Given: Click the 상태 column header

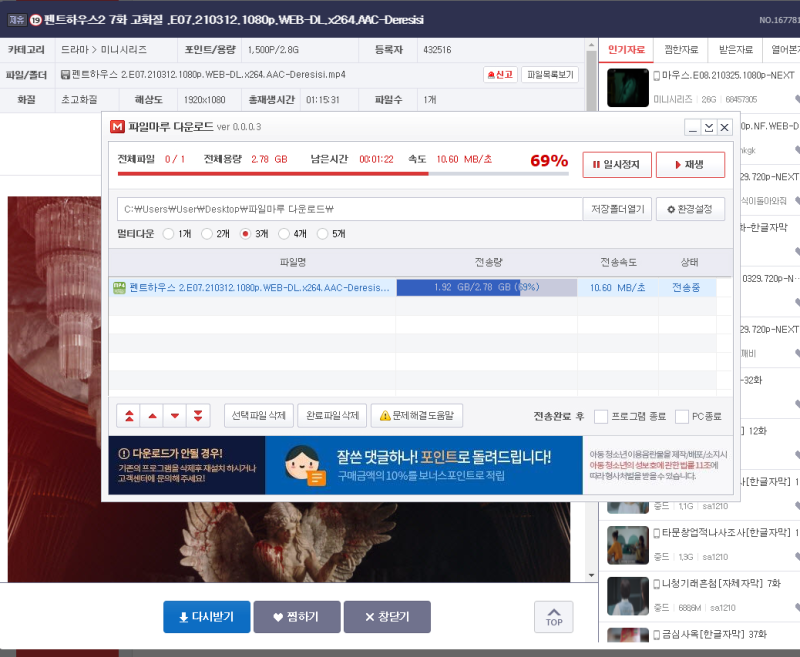Looking at the screenshot, I should click(689, 262).
